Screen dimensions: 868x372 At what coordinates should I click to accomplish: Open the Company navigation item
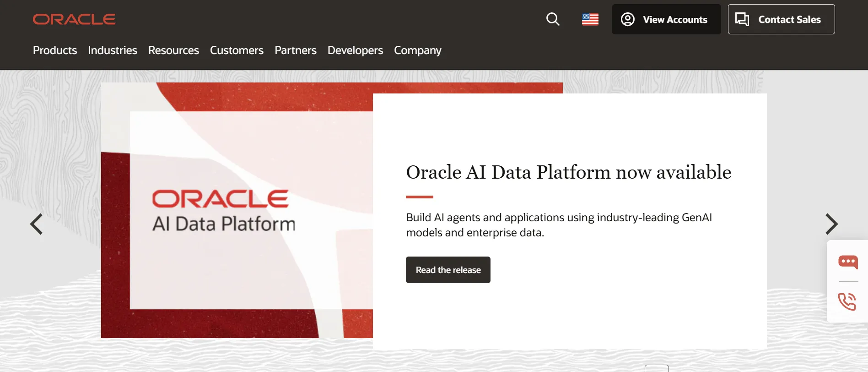(418, 50)
